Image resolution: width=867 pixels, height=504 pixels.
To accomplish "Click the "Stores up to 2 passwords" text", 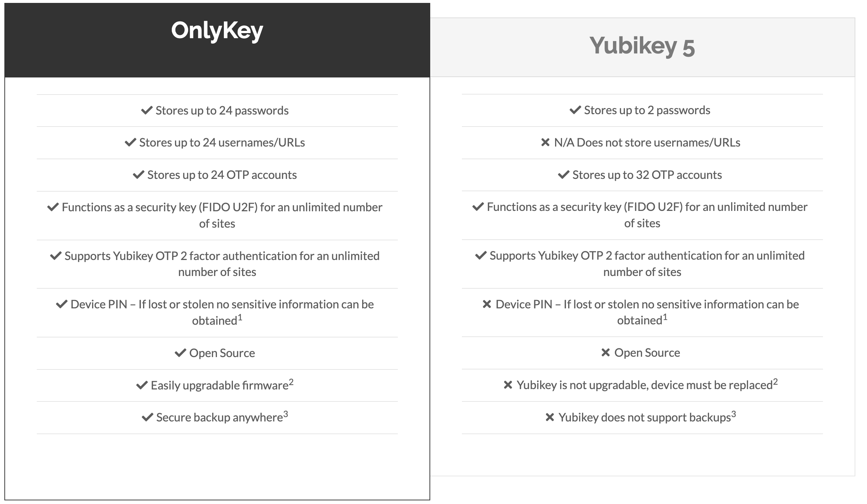I will [647, 110].
